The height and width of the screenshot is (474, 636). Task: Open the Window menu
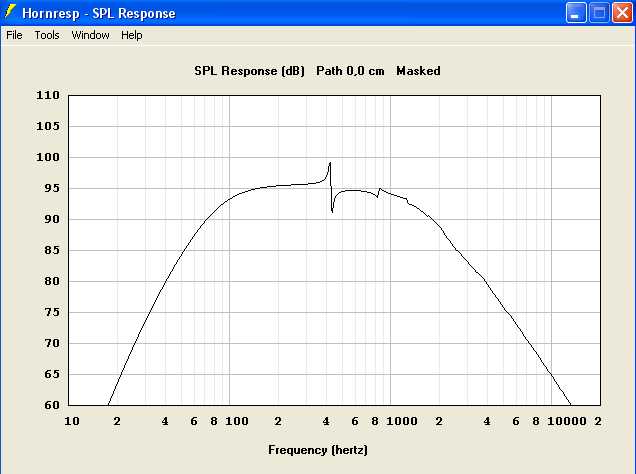(90, 35)
